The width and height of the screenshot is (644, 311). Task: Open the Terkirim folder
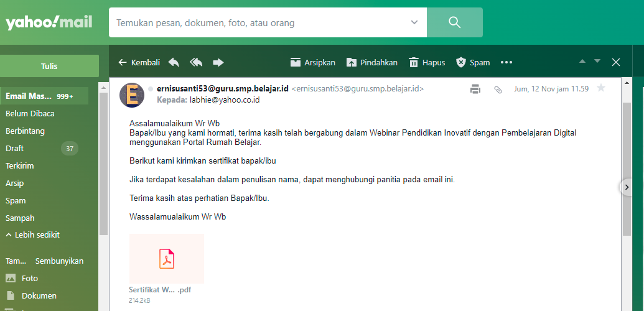(x=19, y=166)
